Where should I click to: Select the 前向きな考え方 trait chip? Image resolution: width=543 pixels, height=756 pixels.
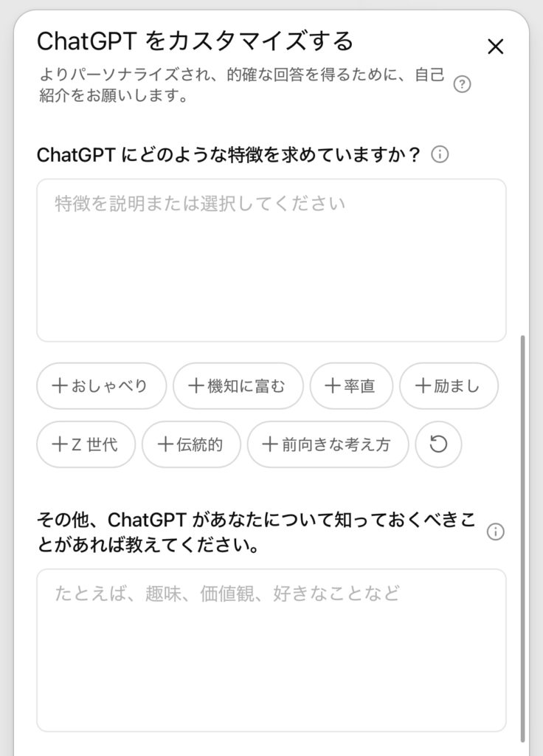pyautogui.click(x=327, y=444)
